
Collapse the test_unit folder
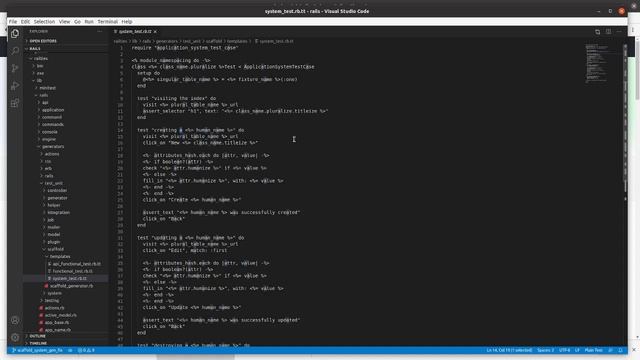click(x=52, y=183)
